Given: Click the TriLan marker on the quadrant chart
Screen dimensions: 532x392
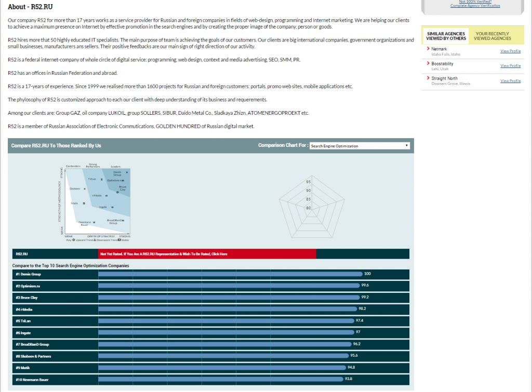Looking at the screenshot, I should 102,179.
